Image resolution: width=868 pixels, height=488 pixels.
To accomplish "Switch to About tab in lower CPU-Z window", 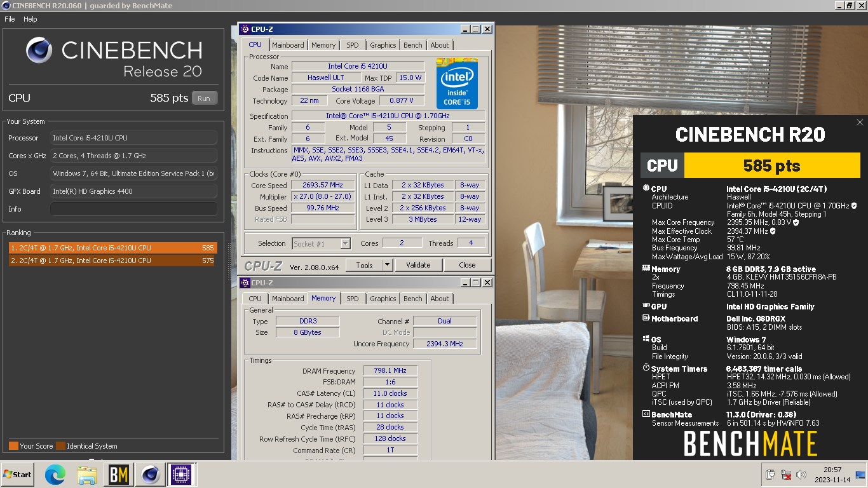I will (440, 299).
